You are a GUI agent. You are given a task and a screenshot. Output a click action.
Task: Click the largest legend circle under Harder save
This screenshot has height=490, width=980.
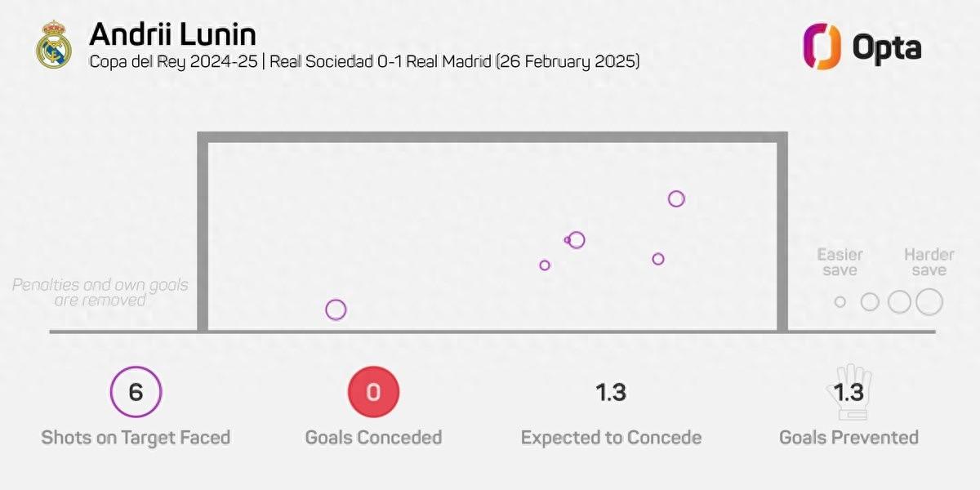pos(929,302)
